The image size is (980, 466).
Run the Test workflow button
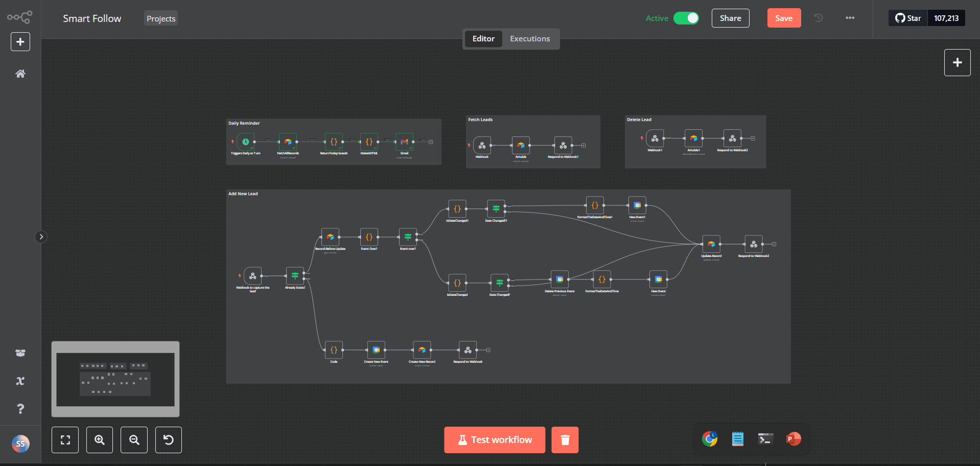495,440
